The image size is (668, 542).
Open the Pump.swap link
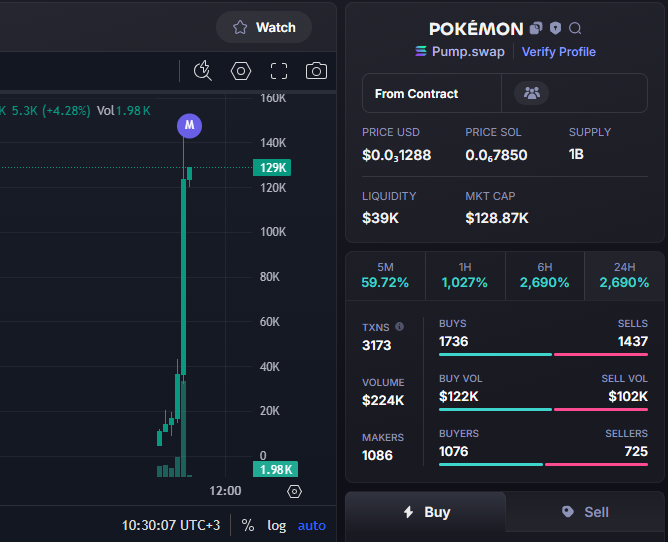[x=460, y=52]
